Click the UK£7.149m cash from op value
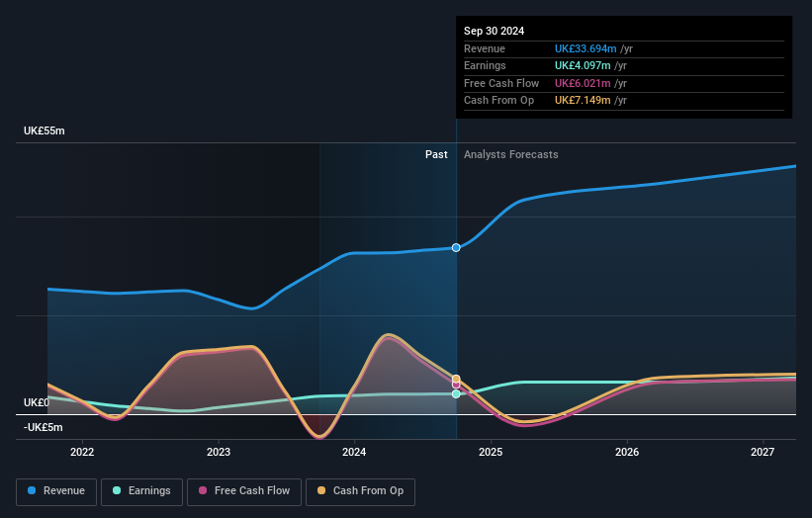Image resolution: width=812 pixels, height=518 pixels. pyautogui.click(x=583, y=101)
